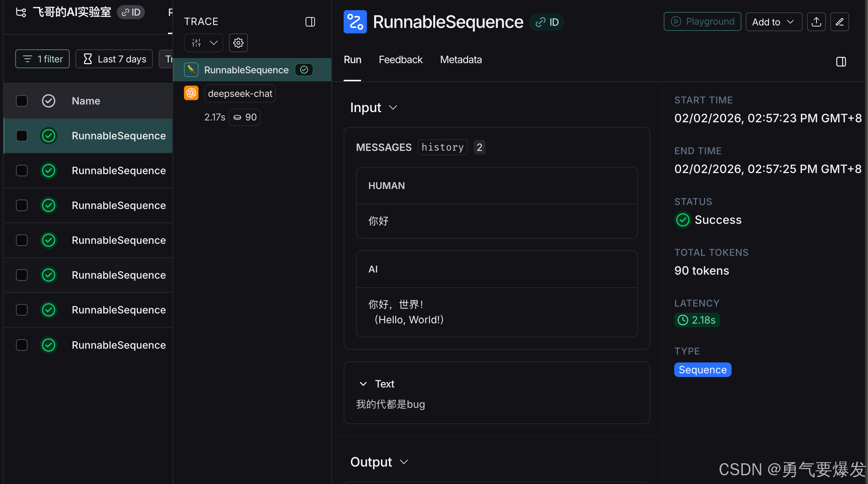Viewport: 868px width, 484px height.
Task: Click the 1 filter button
Action: (x=42, y=59)
